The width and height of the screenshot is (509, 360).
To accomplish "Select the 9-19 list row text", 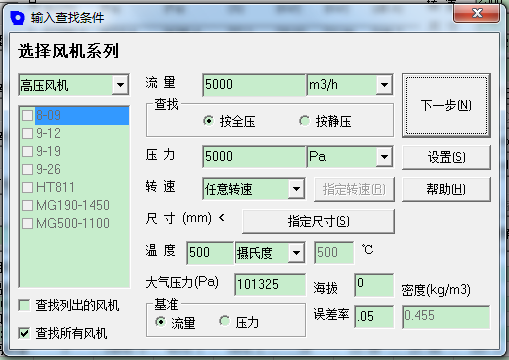I will pos(48,152).
